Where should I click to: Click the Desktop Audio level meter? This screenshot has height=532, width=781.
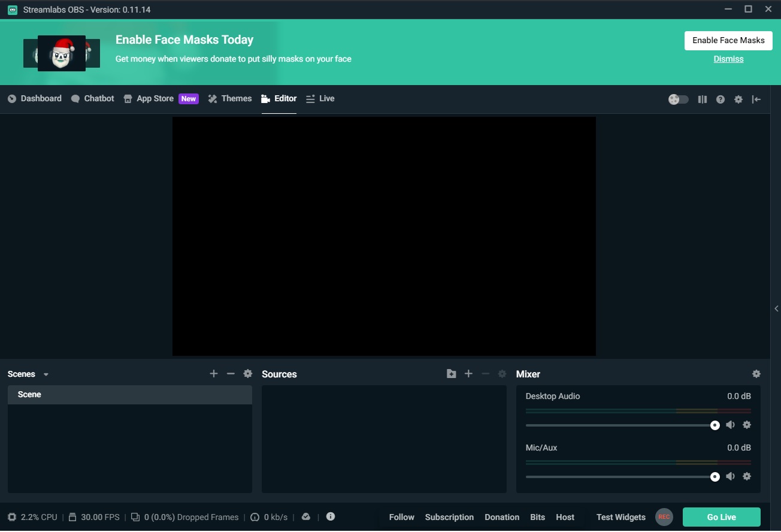[638, 411]
